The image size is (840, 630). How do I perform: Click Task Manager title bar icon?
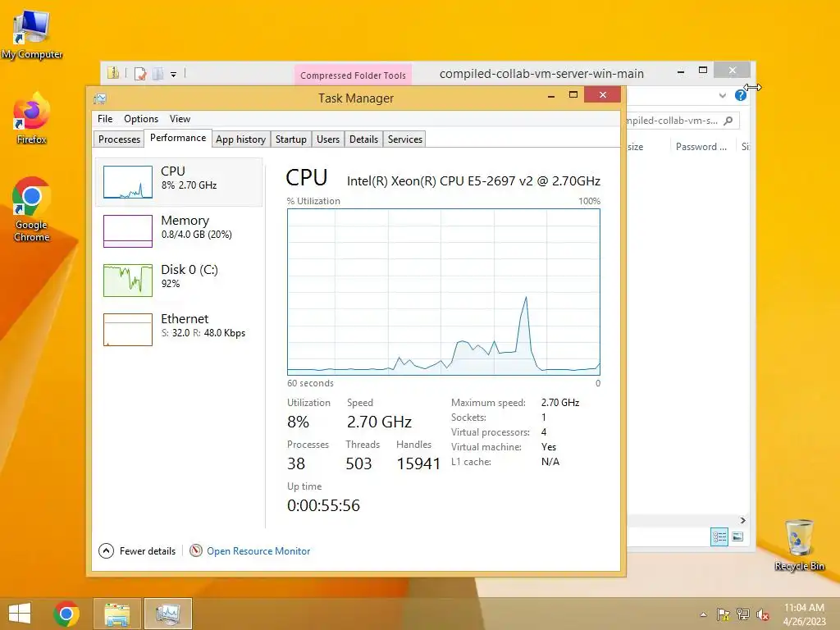click(100, 98)
